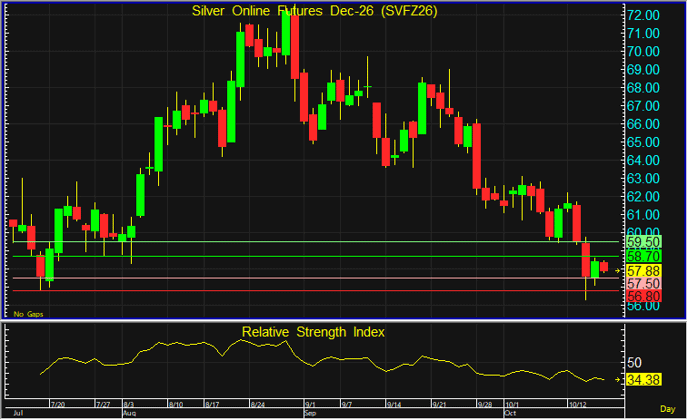Screen dimensions: 688x420
Task: Click the 10/1 date label
Action: click(x=512, y=404)
